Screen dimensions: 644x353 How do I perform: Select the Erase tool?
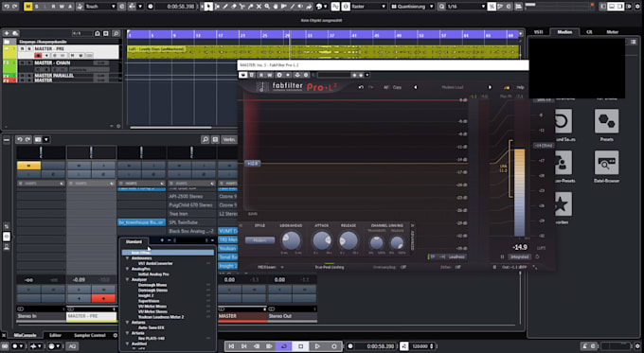tap(234, 7)
